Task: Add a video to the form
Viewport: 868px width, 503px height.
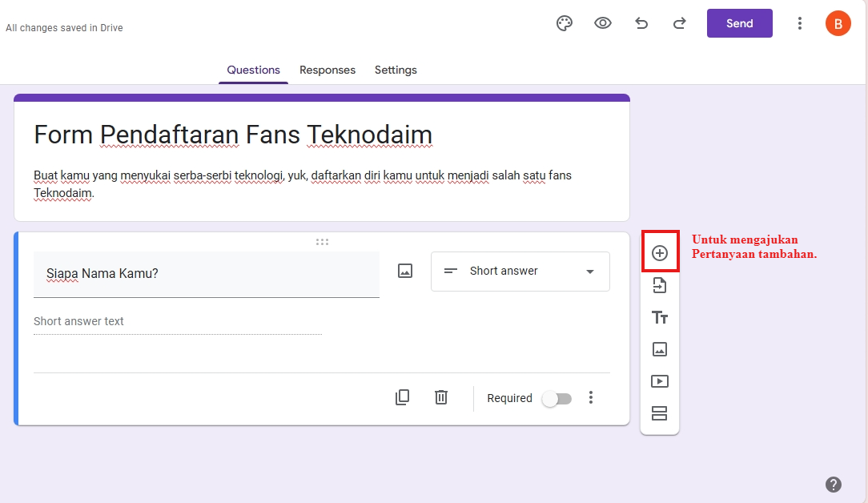Action: [659, 381]
